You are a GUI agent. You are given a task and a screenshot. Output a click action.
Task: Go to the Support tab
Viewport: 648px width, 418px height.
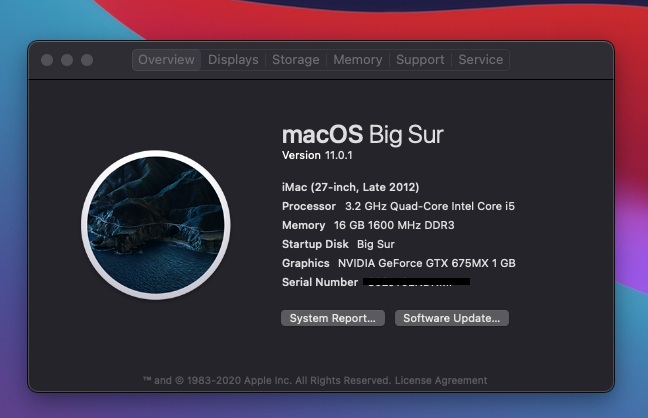[x=420, y=60]
